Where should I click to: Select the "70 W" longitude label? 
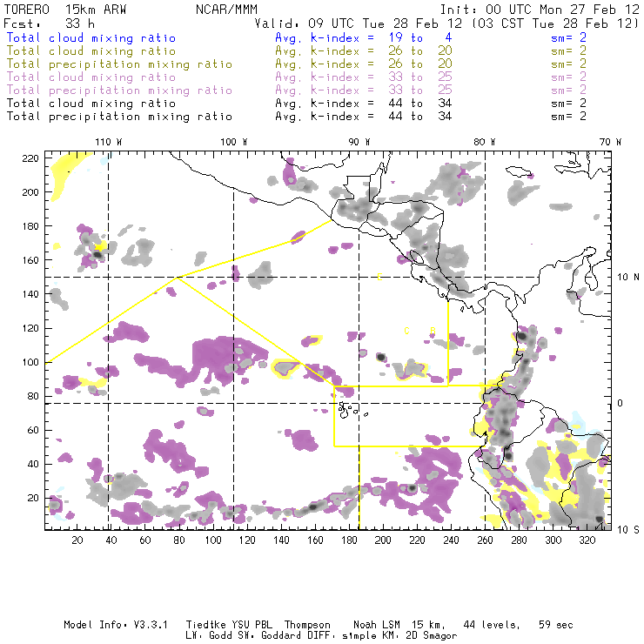(610, 142)
